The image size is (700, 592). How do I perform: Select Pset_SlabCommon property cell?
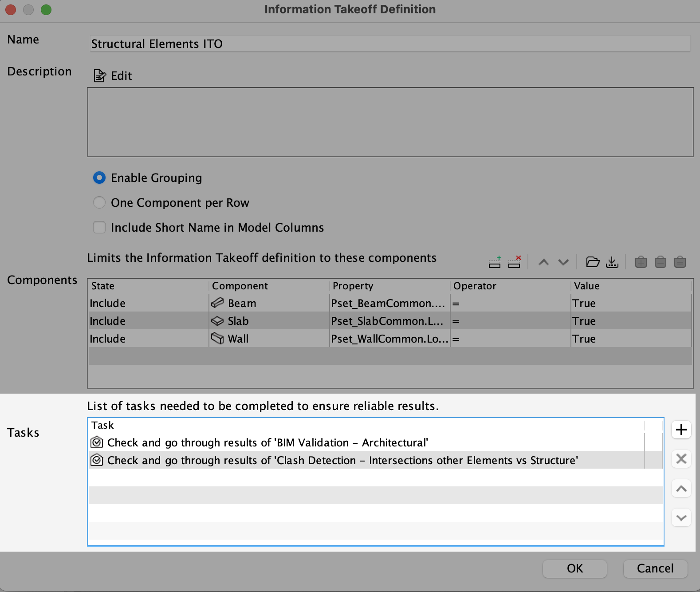390,321
